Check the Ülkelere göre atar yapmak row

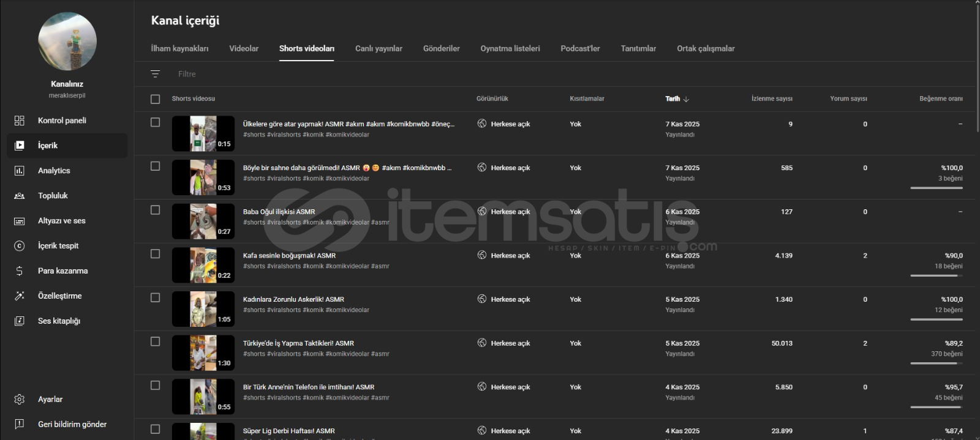156,122
